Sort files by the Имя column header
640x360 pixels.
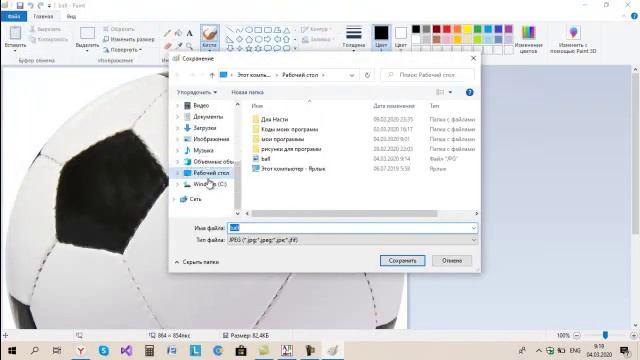click(257, 106)
